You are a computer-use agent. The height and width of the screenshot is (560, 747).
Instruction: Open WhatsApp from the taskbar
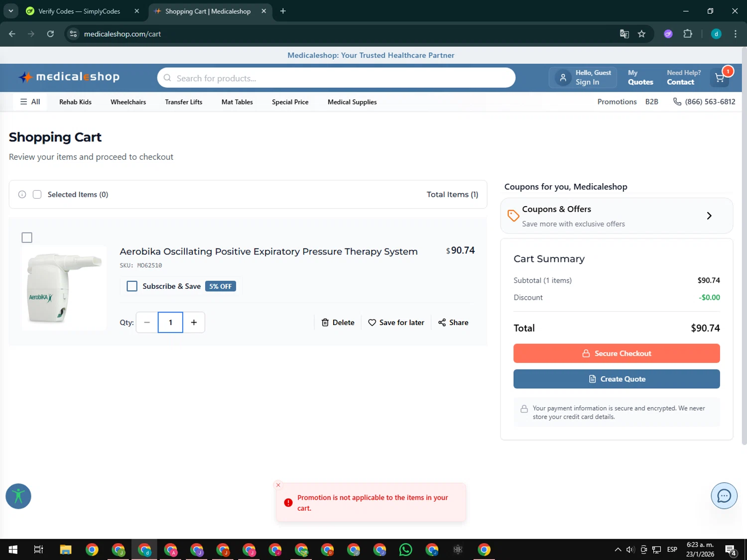(406, 550)
